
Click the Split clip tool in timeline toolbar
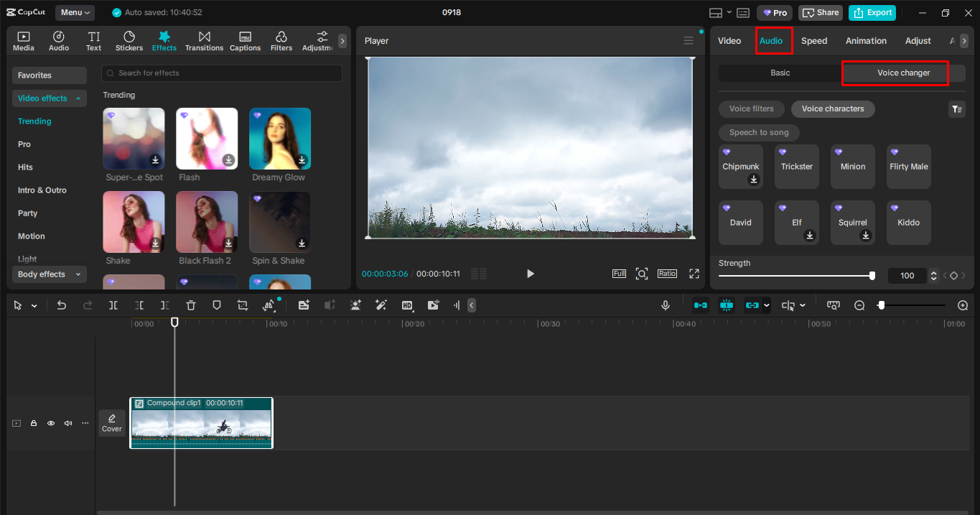point(113,305)
